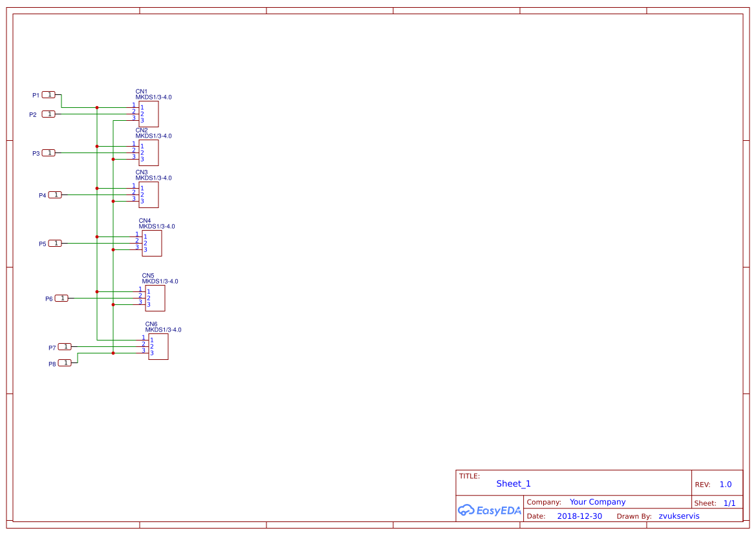Screen dimensions: 756x535
Task: Click the "Date:" field label
Action: [536, 516]
